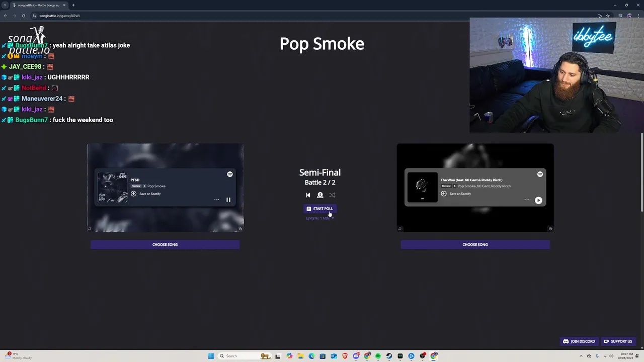Screen dimensions: 644x362
Task: Click the download icon under Battle 2 / 2
Action: [x=320, y=195]
